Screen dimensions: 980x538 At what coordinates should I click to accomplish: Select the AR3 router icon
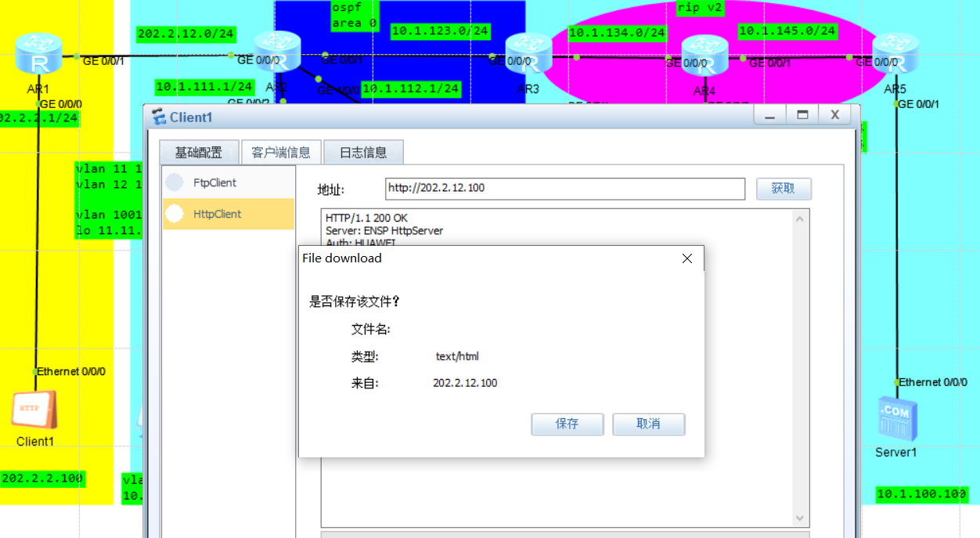point(528,53)
